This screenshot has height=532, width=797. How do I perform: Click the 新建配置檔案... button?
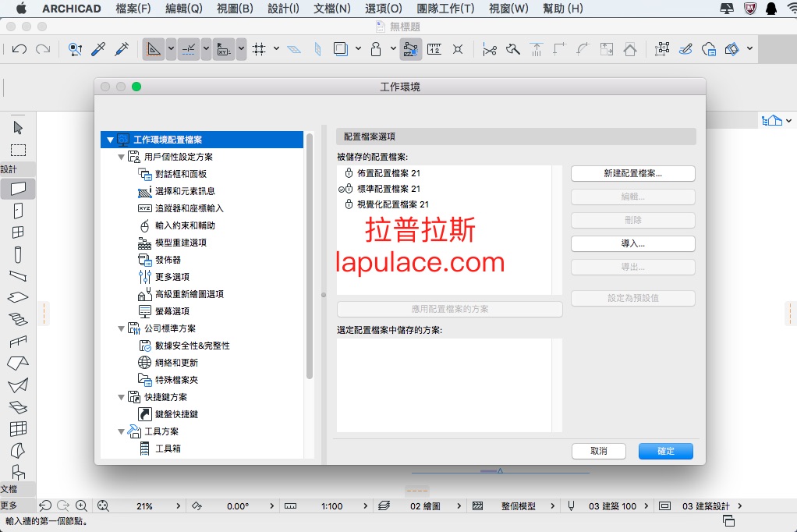pos(632,173)
